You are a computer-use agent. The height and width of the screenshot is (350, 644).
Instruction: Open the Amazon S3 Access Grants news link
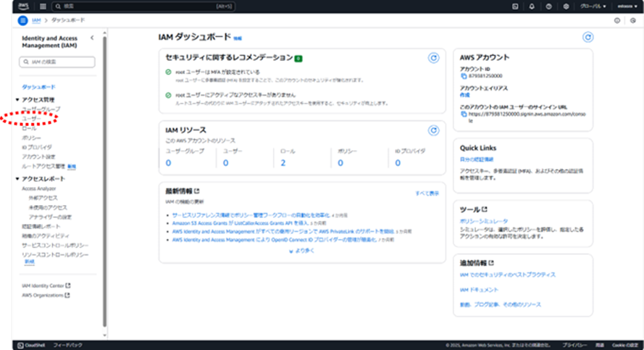241,223
